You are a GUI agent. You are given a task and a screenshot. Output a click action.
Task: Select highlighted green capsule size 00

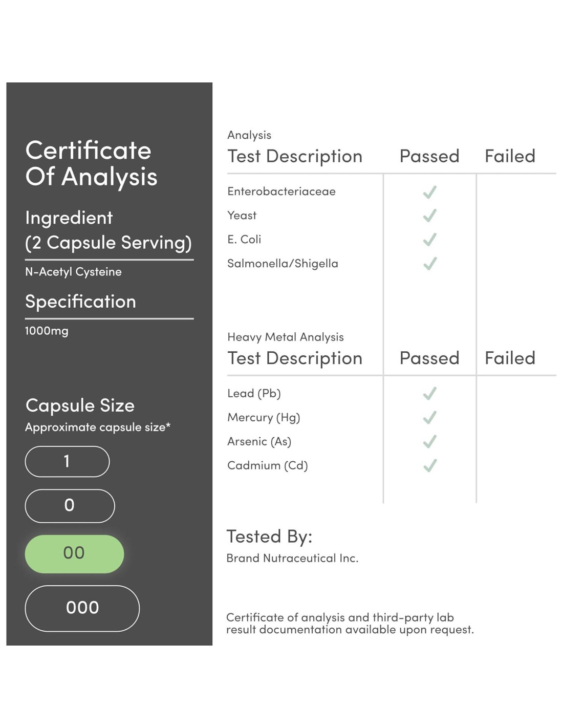74,553
